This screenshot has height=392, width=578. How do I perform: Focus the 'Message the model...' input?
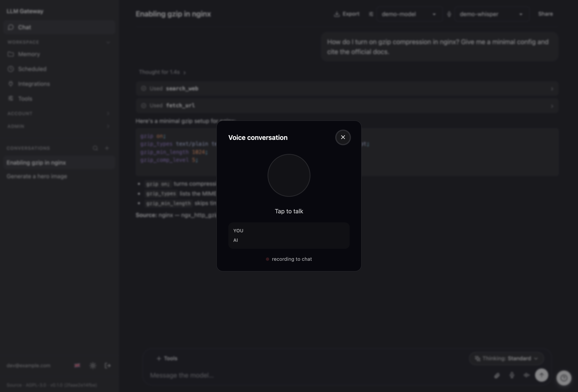tap(318, 375)
